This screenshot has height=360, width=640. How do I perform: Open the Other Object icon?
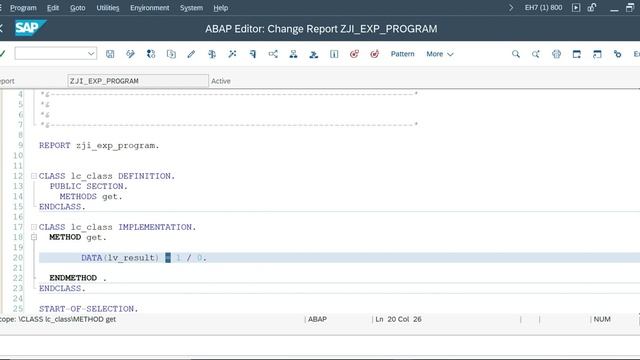[171, 54]
